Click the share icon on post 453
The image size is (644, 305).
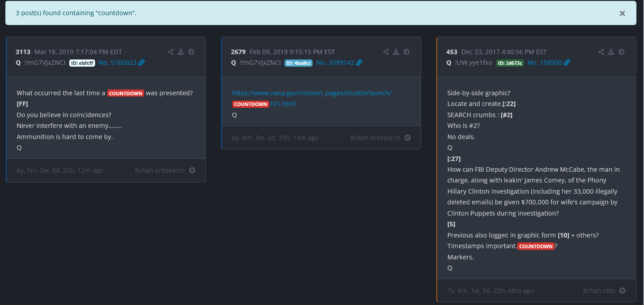point(601,52)
